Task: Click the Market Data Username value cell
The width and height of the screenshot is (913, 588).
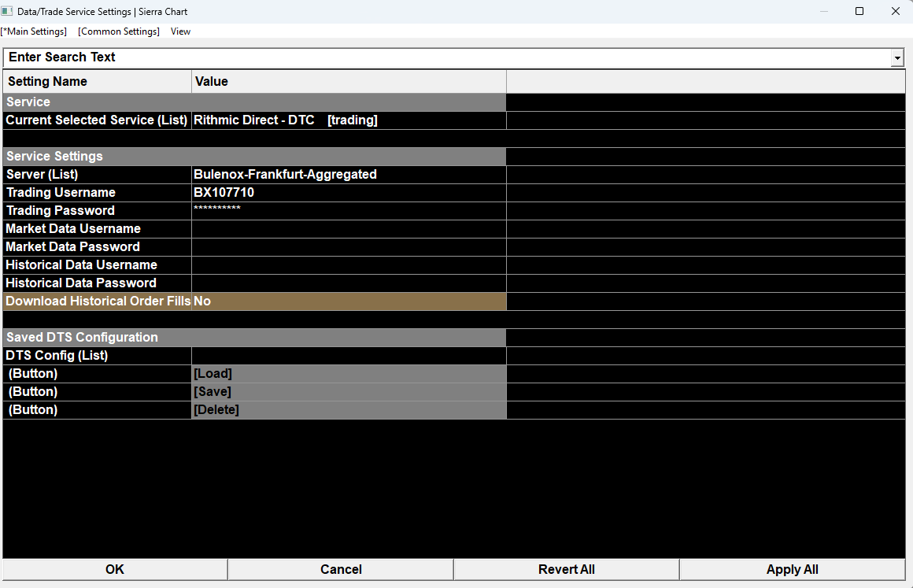Action: point(349,229)
